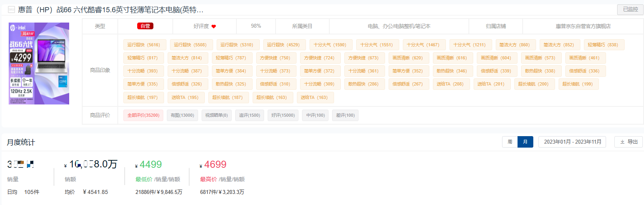Switch statistics to 周 view
This screenshot has height=205, width=644.
tap(510, 142)
